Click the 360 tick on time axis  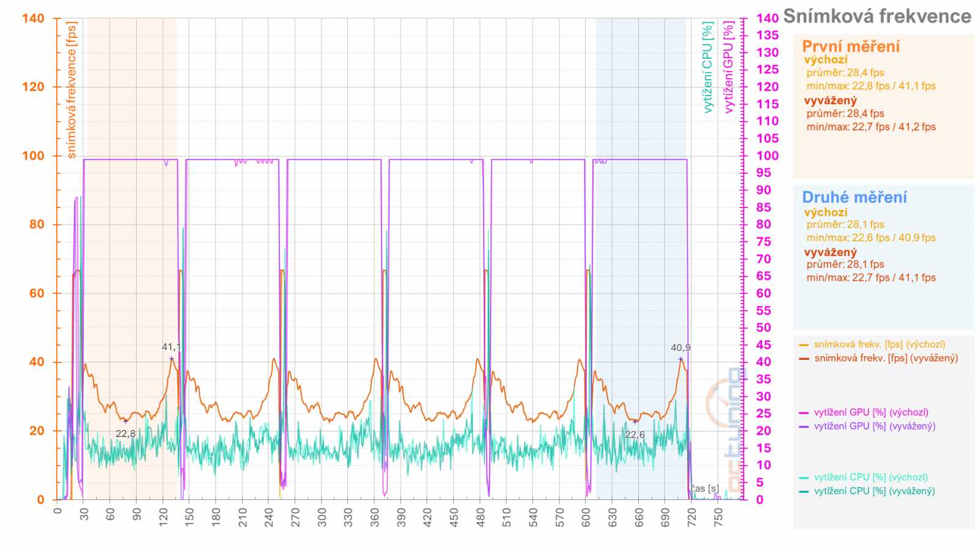click(x=374, y=517)
